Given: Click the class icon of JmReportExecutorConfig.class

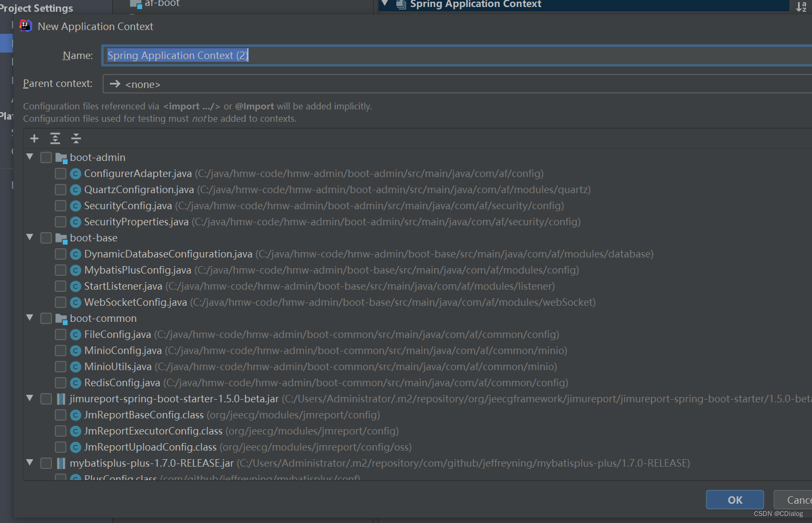Looking at the screenshot, I should pos(76,431).
